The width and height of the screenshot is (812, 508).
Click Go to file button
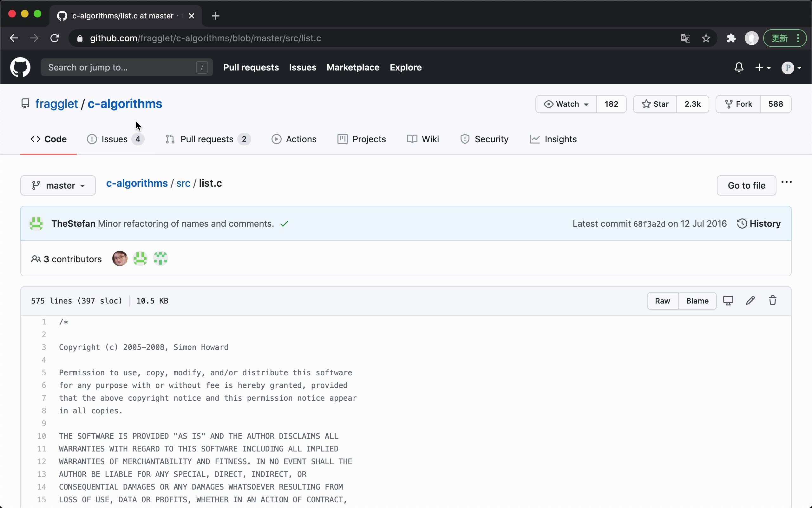(747, 185)
